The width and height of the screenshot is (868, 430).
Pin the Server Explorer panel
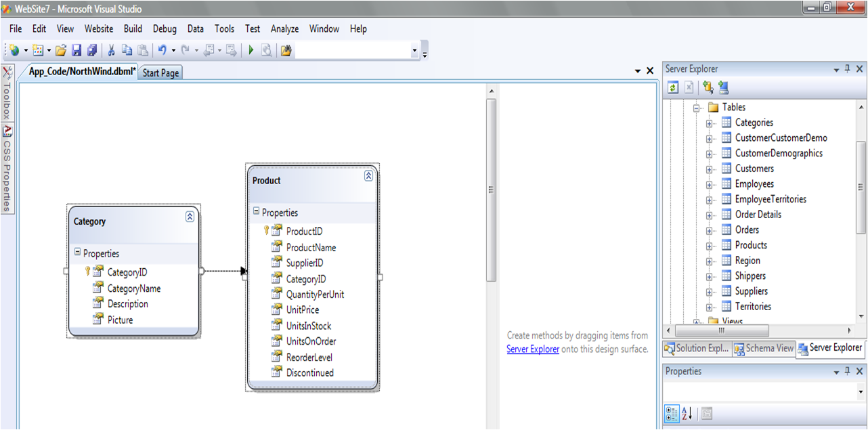(x=848, y=69)
